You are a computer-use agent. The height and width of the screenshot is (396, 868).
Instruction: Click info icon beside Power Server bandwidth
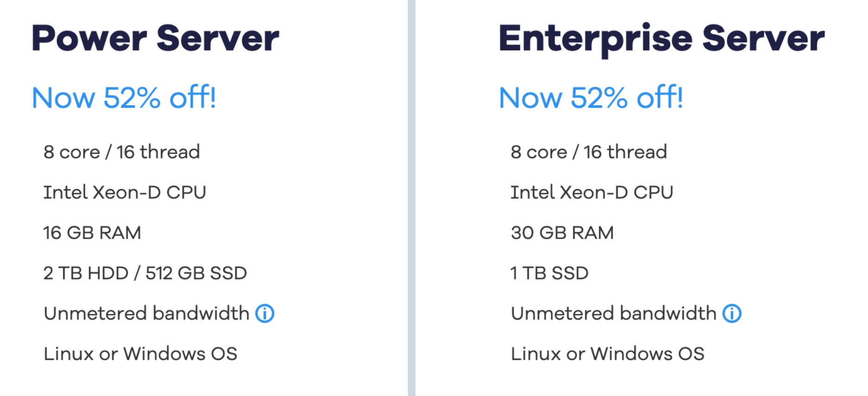[x=265, y=313]
